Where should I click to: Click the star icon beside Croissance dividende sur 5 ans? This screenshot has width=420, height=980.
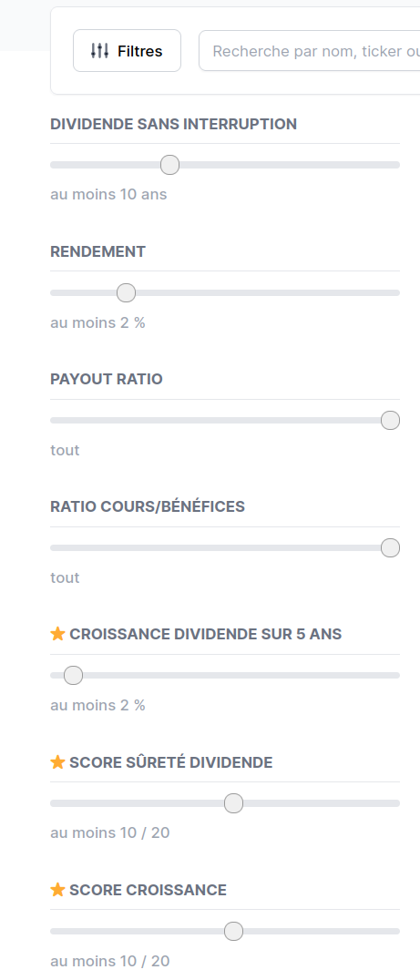(57, 634)
